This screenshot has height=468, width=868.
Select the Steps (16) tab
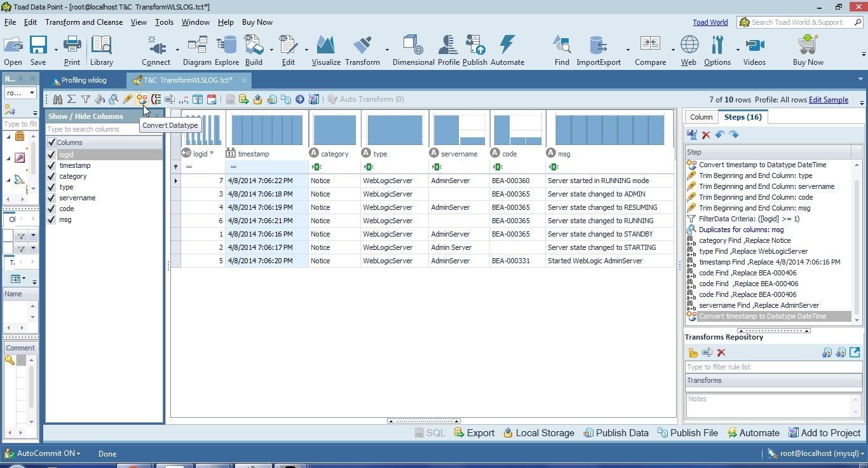743,117
